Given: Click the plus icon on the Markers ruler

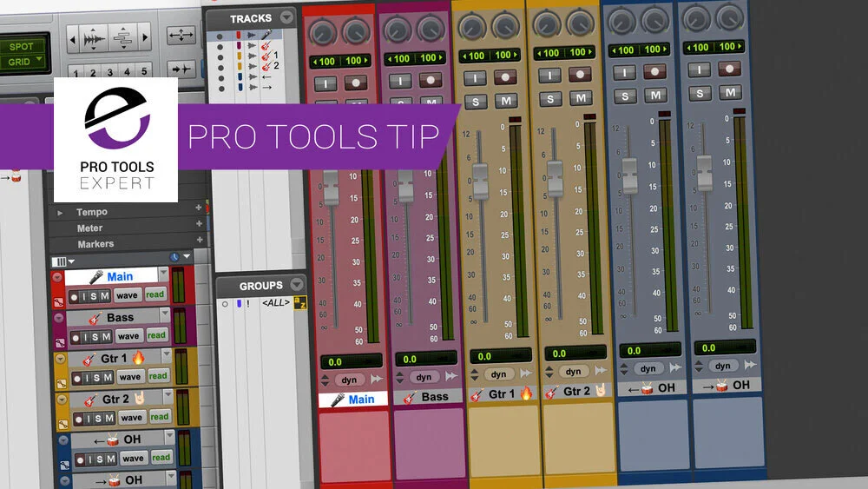Looking at the screenshot, I should tap(200, 239).
